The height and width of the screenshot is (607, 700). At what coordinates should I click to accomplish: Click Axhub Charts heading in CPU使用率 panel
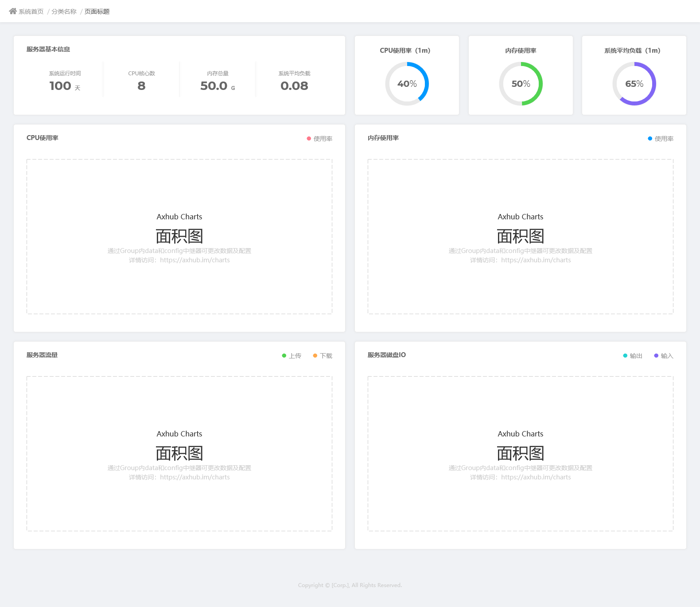pyautogui.click(x=179, y=217)
